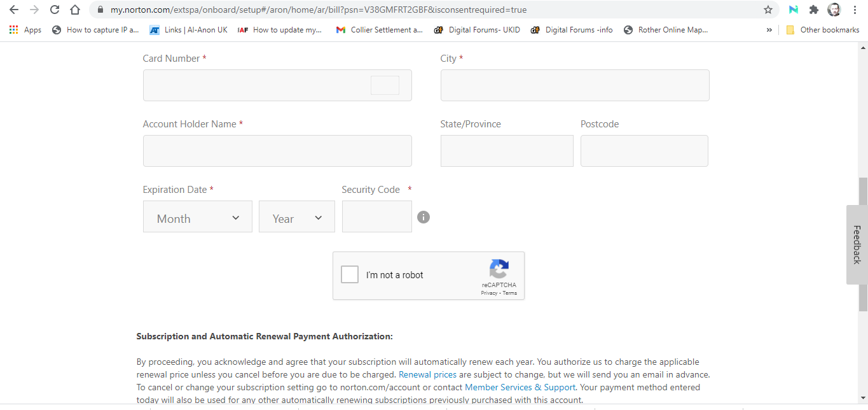Viewport: 868px width, 410px height.
Task: Go to browser home page icon
Action: pyautogui.click(x=75, y=10)
